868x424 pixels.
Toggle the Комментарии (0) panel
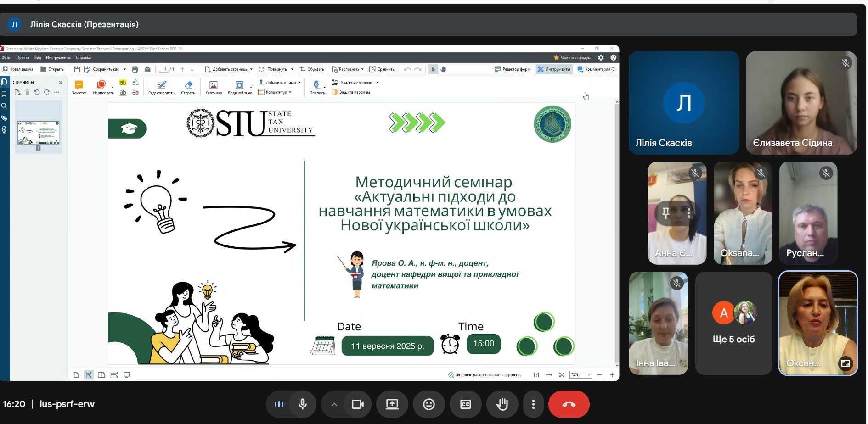(596, 69)
